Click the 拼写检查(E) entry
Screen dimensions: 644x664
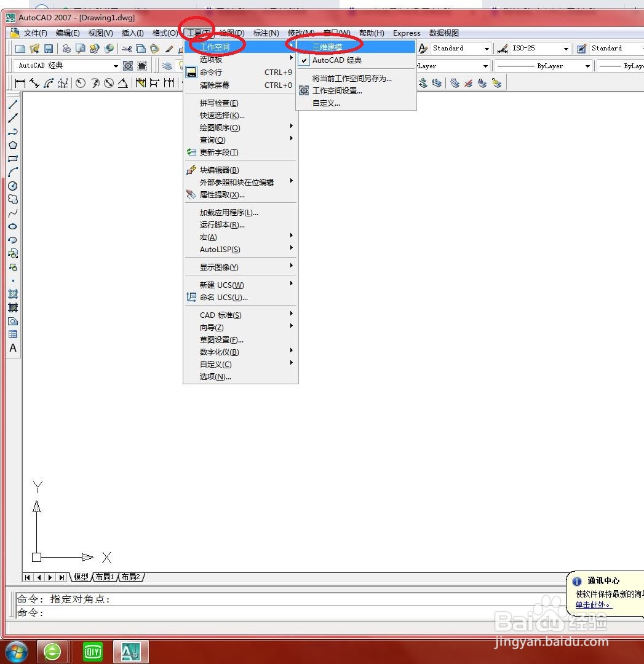(x=241, y=103)
